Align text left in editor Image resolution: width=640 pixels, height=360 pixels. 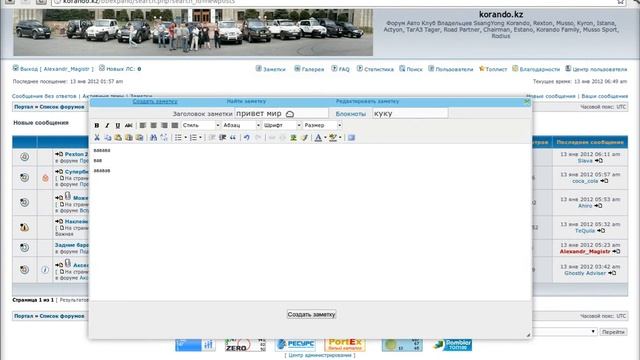pyautogui.click(x=142, y=125)
